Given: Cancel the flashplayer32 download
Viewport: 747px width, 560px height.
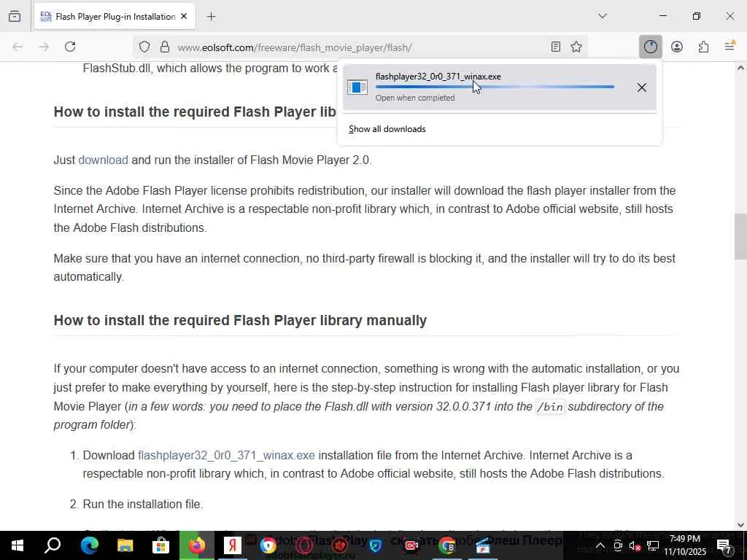Looking at the screenshot, I should coord(642,87).
